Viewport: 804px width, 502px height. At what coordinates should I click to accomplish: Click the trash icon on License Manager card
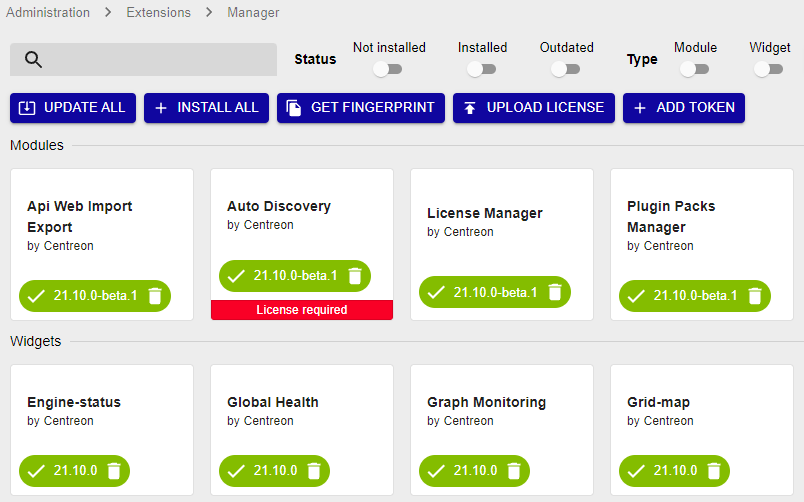pyautogui.click(x=555, y=292)
